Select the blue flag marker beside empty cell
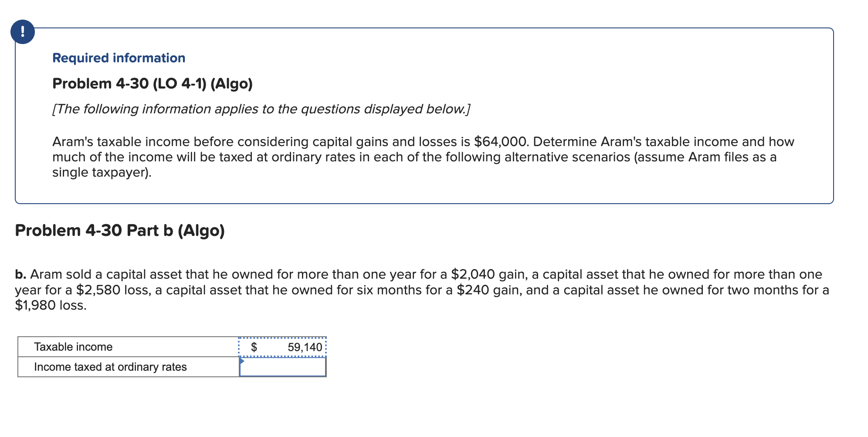 point(242,361)
